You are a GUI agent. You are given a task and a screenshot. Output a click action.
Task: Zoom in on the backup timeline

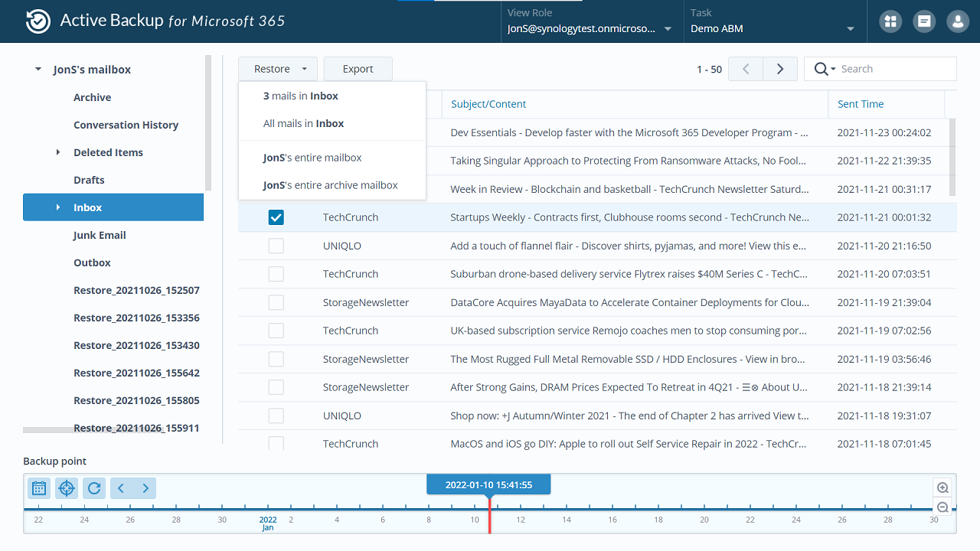pos(943,487)
